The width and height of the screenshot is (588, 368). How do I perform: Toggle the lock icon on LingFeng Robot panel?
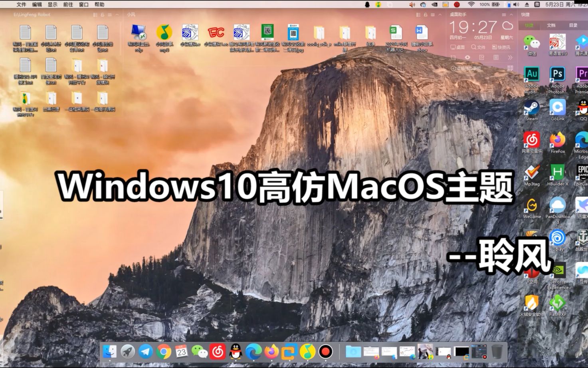pyautogui.click(x=102, y=15)
